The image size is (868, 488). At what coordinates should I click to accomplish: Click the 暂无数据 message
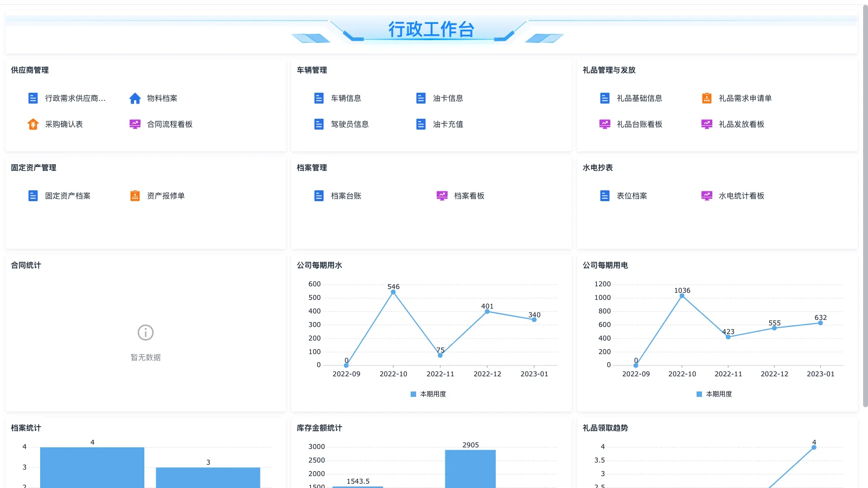[x=145, y=357]
